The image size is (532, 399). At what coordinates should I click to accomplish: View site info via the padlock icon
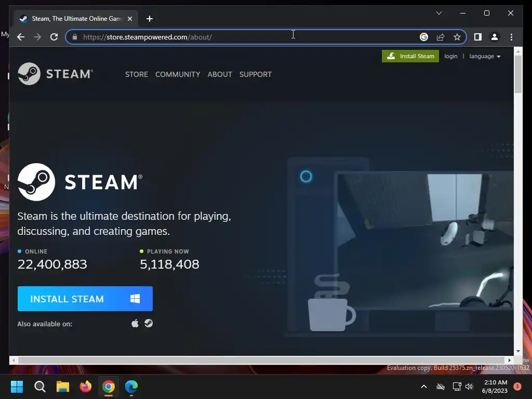(75, 37)
